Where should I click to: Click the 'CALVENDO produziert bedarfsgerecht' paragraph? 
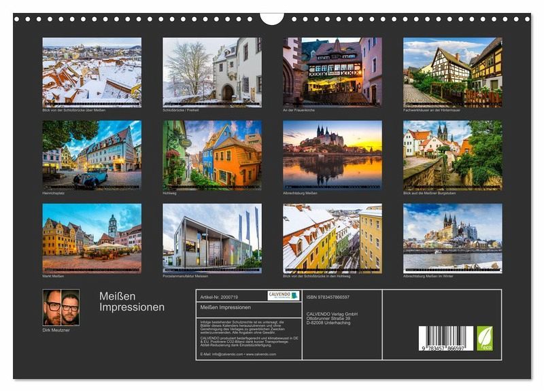coord(249,342)
